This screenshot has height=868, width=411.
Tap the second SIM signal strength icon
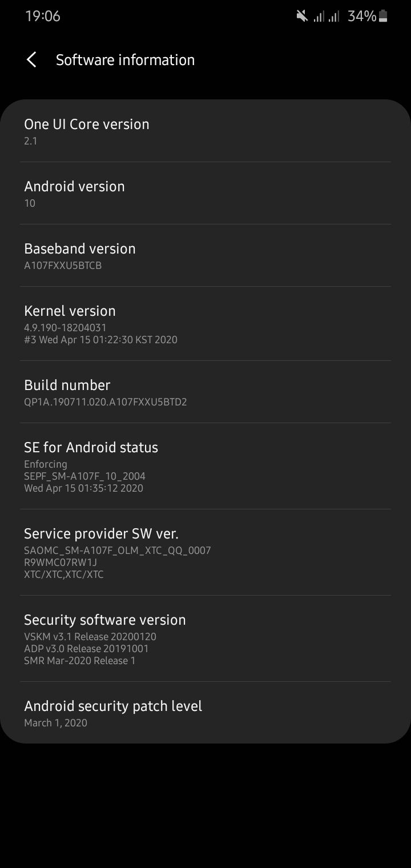point(335,17)
